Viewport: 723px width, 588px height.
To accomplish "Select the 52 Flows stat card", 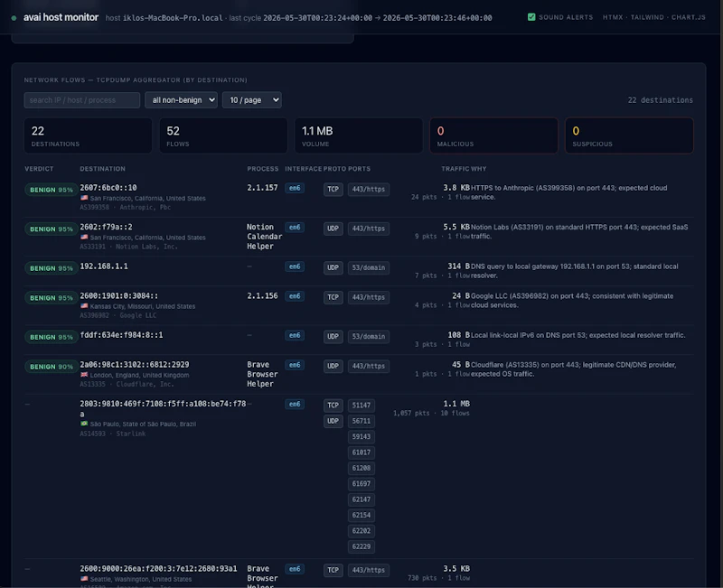I will [223, 135].
